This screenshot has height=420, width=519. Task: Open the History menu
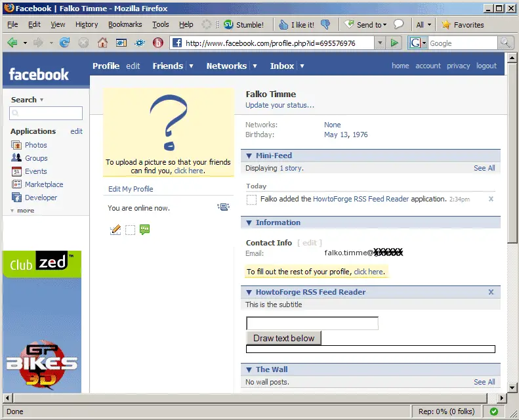pos(87,24)
